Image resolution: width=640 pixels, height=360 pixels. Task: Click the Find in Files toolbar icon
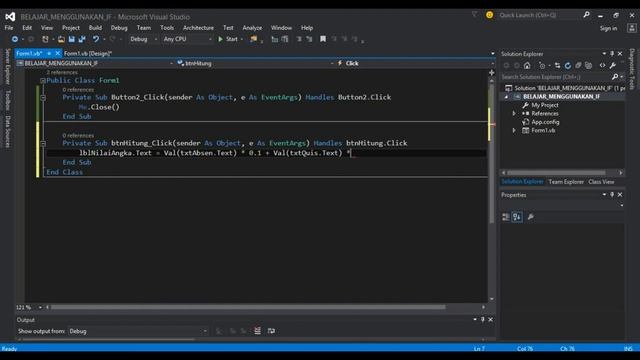254,39
